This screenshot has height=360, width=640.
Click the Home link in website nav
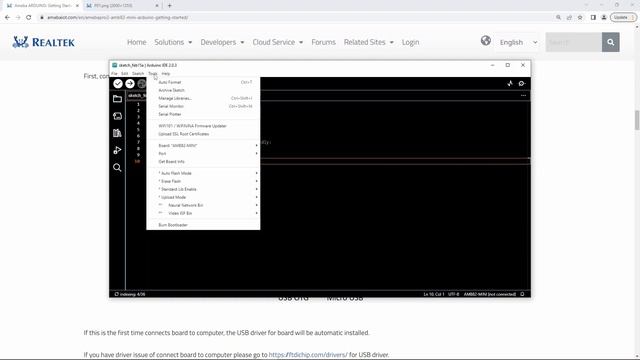pyautogui.click(x=136, y=42)
